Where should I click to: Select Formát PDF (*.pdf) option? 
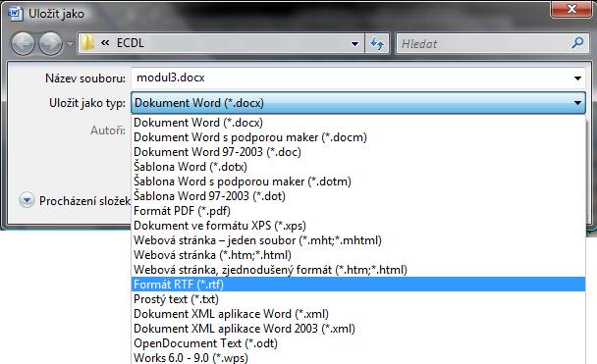pos(357,211)
